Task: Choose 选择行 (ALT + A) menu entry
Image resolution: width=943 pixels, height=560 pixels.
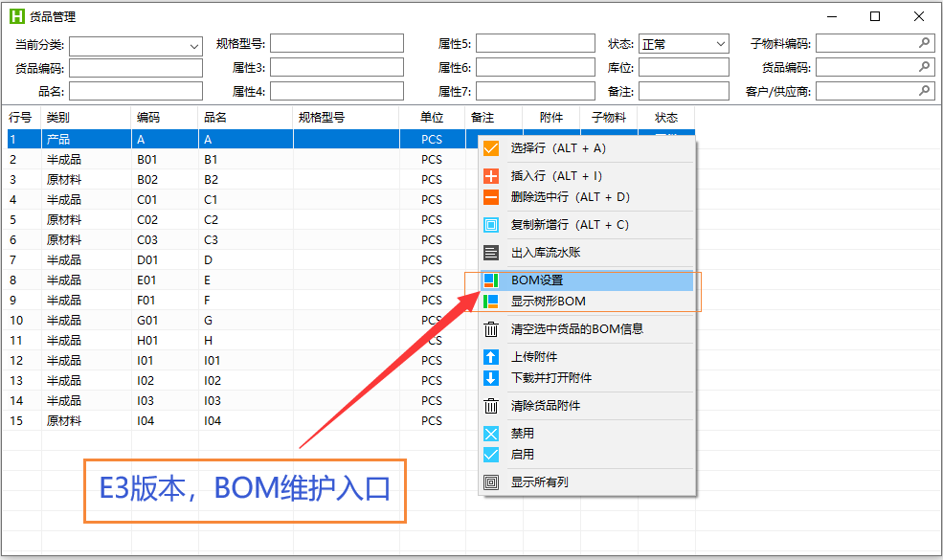Action: pos(586,148)
